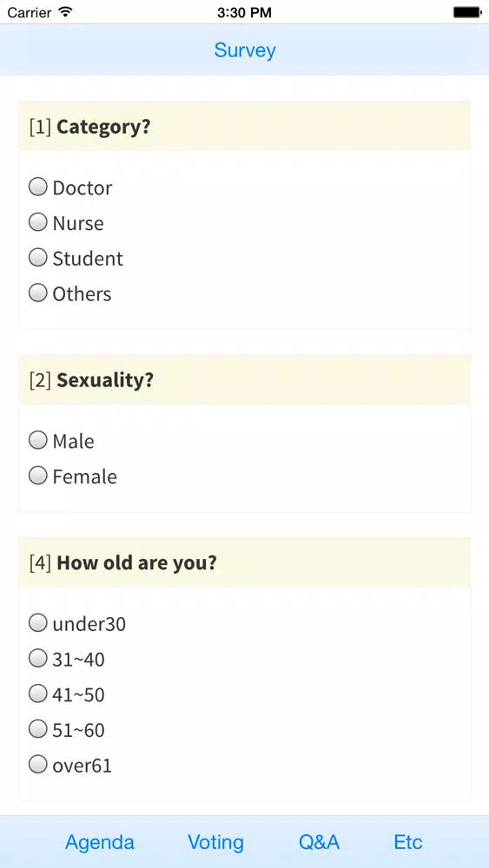Choose the 41~50 age range
This screenshot has height=868, width=489.
[x=37, y=694]
